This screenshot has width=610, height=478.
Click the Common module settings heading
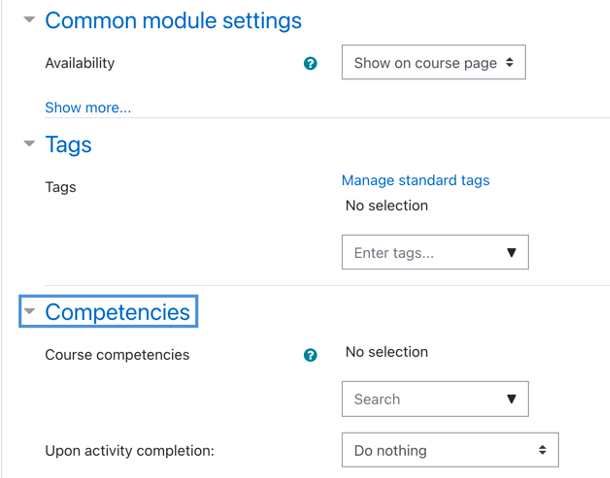[173, 20]
